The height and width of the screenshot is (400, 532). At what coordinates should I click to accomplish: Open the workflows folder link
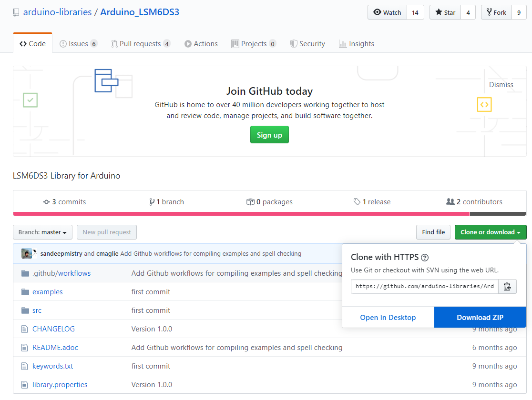pos(74,273)
